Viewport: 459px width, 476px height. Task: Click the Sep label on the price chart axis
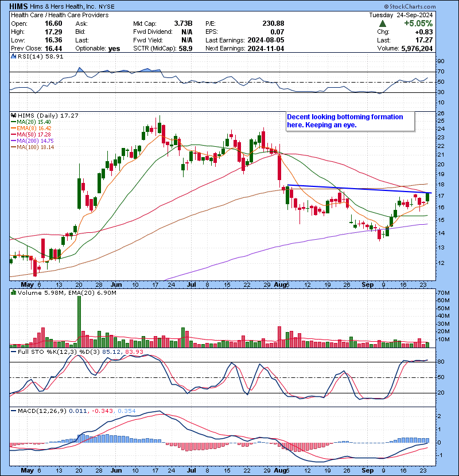[x=368, y=285]
